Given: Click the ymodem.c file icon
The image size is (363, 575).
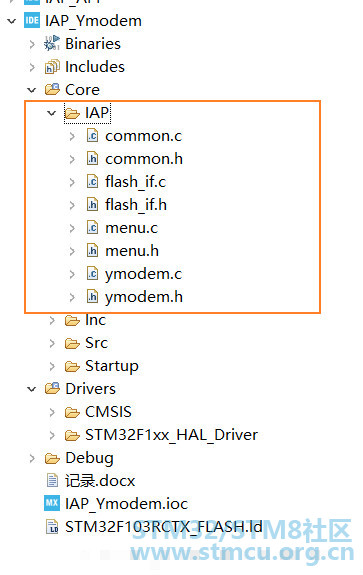Looking at the screenshot, I should (x=92, y=274).
